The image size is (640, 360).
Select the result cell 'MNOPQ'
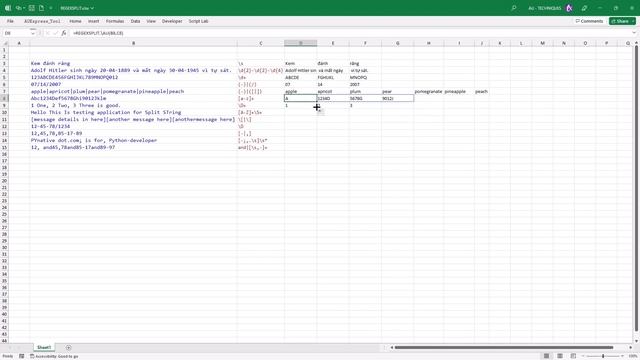[x=365, y=77]
